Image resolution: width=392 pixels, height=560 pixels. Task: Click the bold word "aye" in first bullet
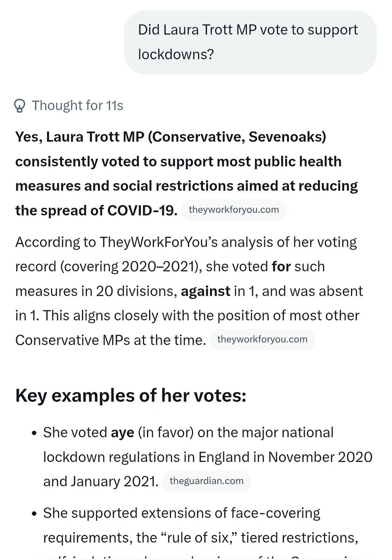(122, 433)
